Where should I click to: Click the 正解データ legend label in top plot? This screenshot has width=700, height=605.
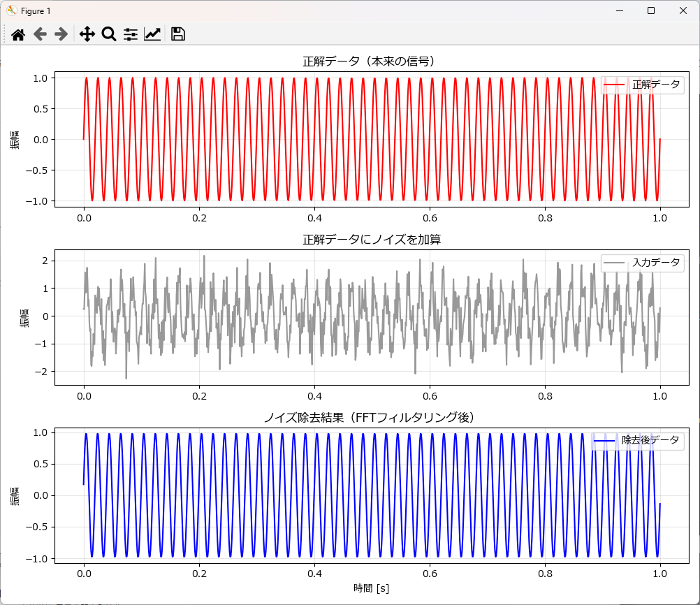tap(655, 85)
